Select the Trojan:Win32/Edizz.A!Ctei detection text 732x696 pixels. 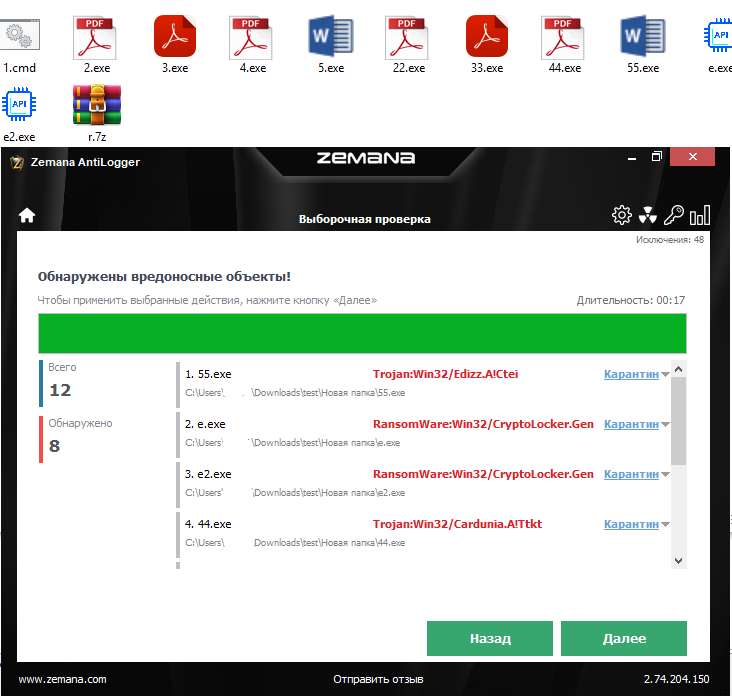click(445, 374)
